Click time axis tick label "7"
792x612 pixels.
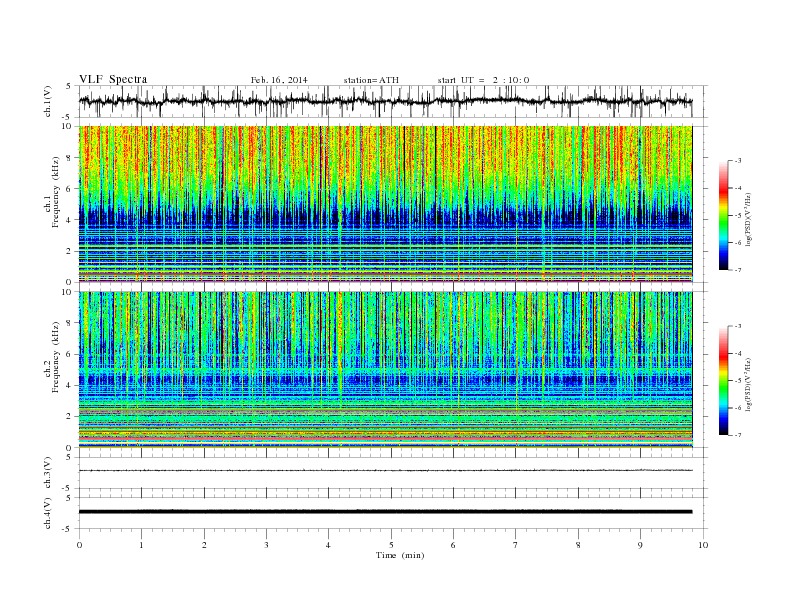tap(516, 545)
